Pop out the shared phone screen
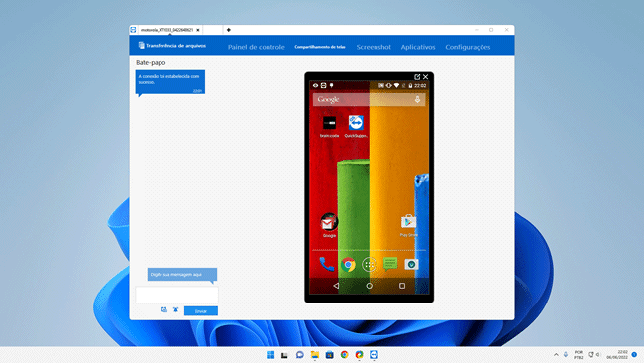Screen dimensions: 644x363 point(417,77)
